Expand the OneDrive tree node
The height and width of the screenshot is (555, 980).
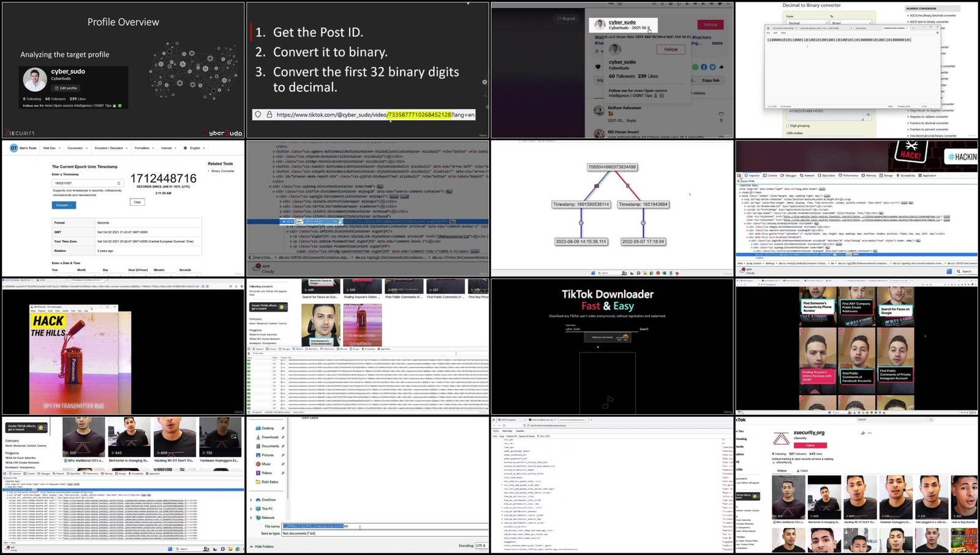(251, 500)
